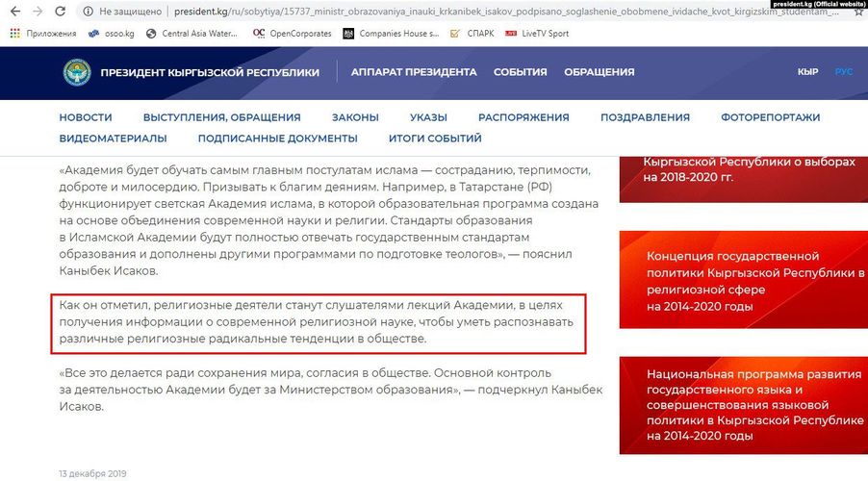Open the Приложения apps grid icon
868x481 pixels.
pyautogui.click(x=14, y=34)
